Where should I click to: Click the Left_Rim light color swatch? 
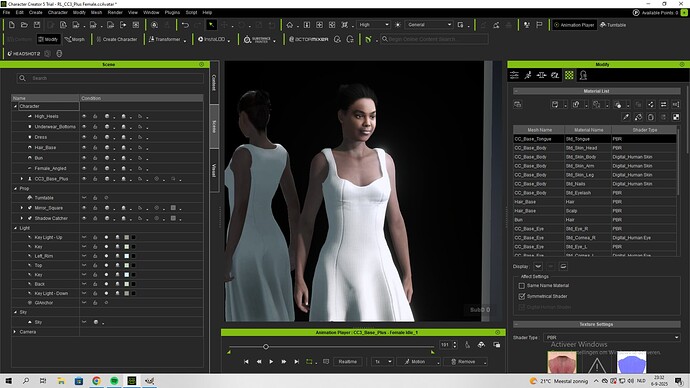127,256
